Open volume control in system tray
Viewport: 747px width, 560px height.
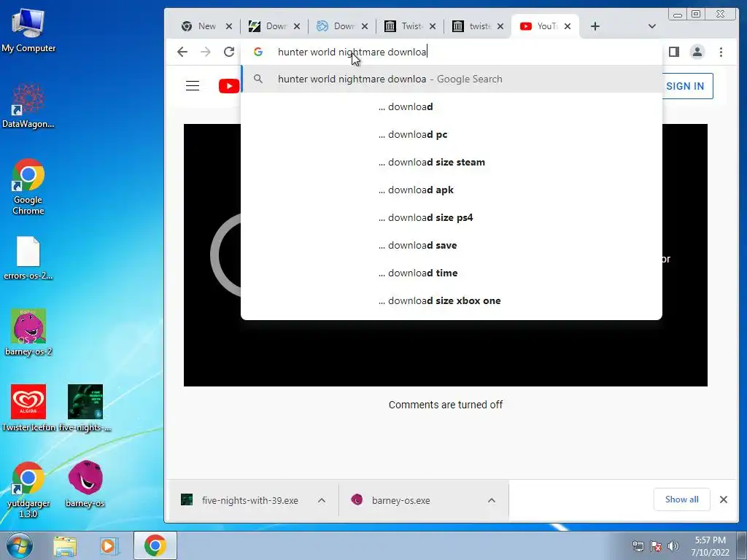pyautogui.click(x=673, y=546)
